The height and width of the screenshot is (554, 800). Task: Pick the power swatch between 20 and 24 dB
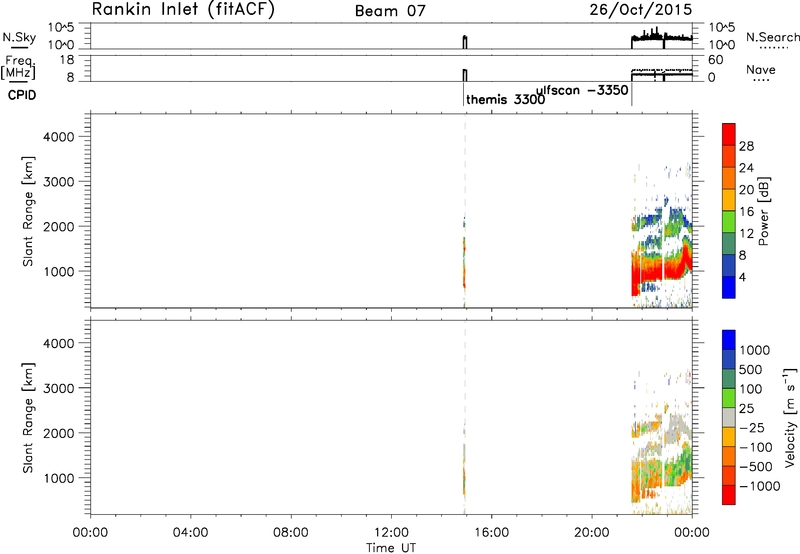(729, 179)
